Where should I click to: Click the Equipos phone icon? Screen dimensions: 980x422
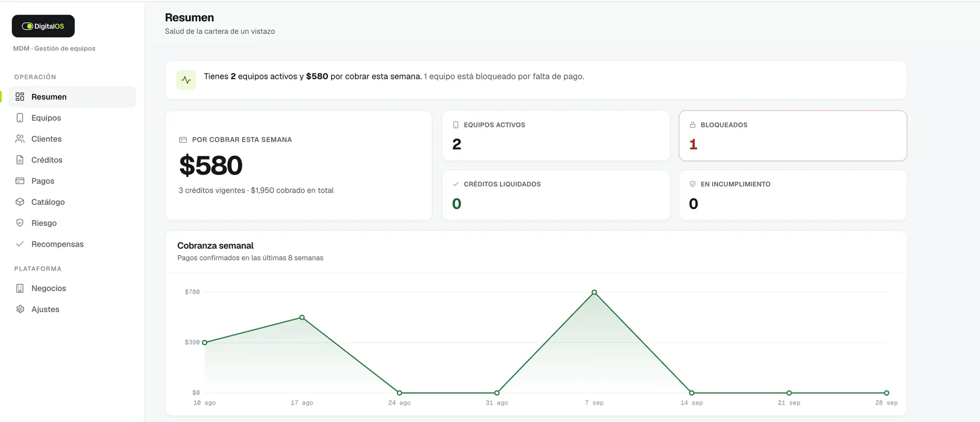20,118
